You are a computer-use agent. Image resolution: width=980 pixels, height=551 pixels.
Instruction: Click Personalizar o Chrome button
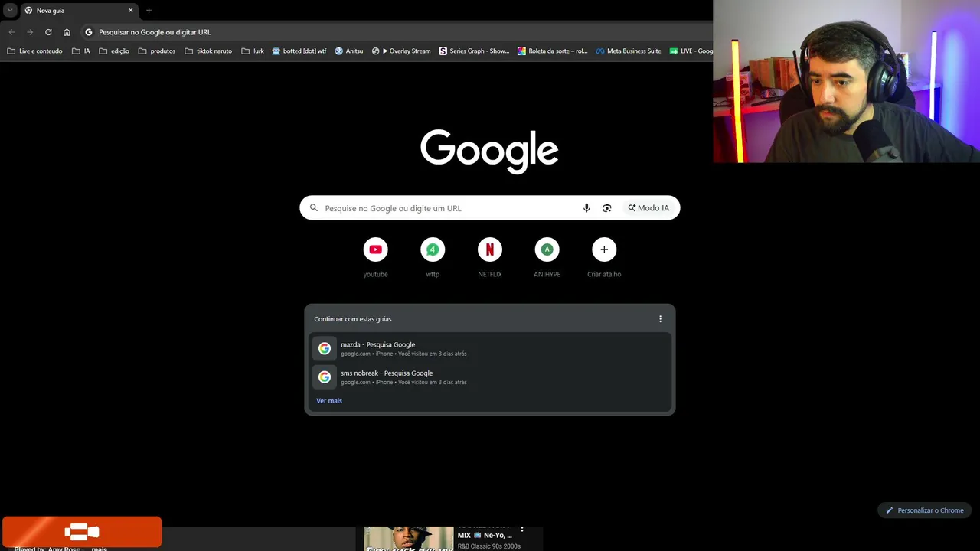924,510
